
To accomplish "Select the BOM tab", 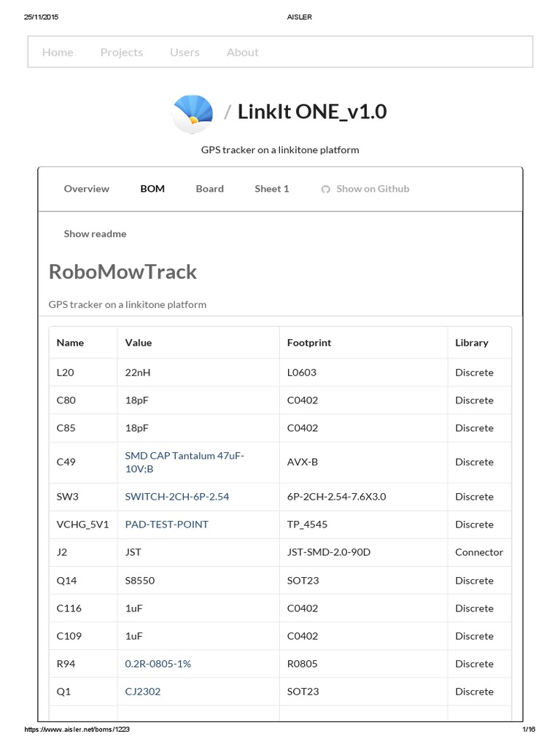I will (152, 189).
